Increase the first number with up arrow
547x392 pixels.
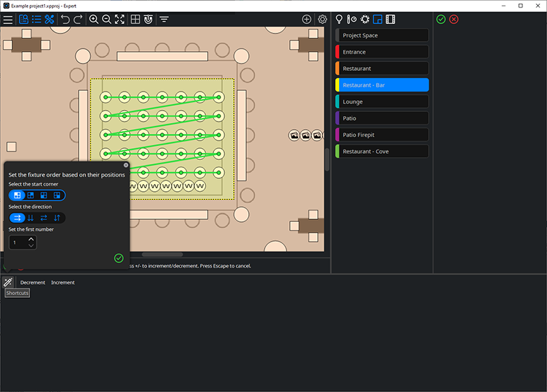[x=31, y=240]
